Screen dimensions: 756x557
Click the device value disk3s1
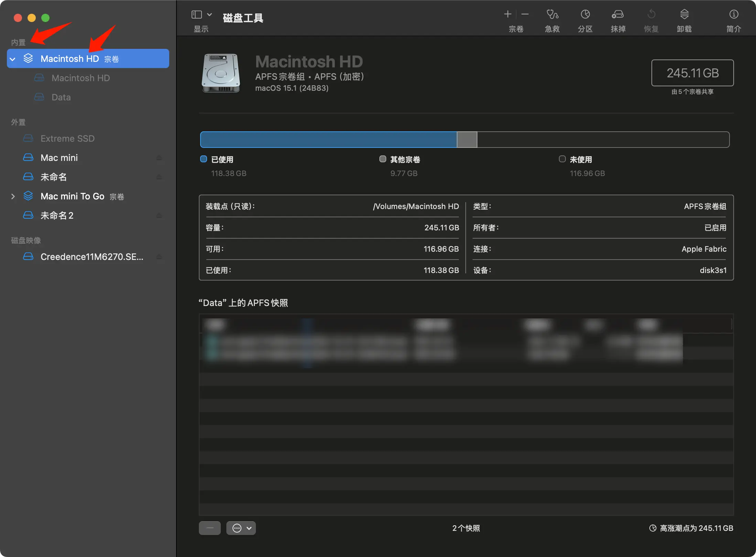(x=713, y=270)
